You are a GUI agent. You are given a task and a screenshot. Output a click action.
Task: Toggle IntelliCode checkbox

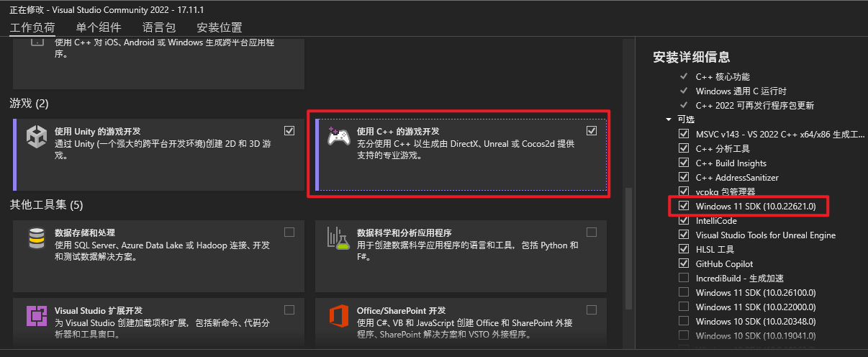684,221
